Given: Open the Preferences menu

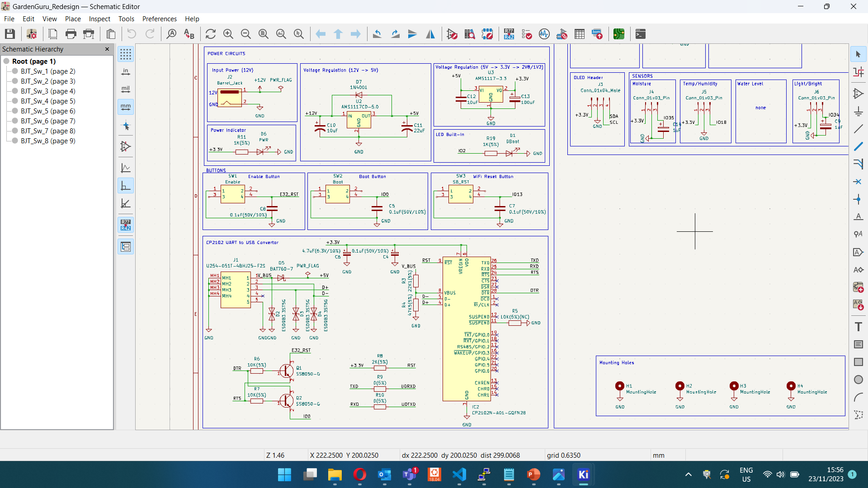Looking at the screenshot, I should [159, 19].
